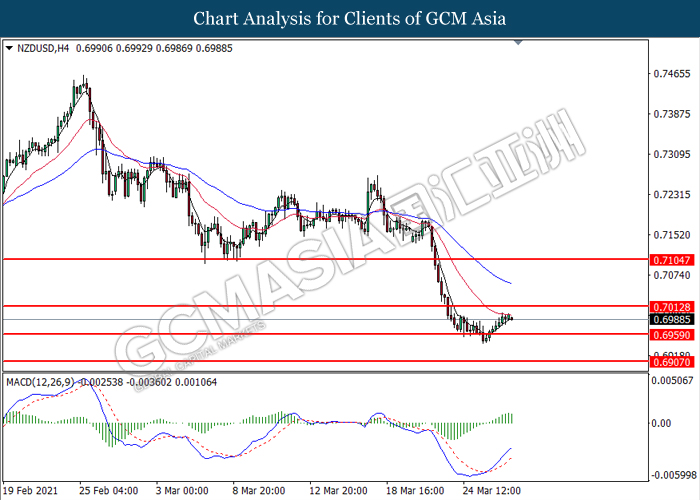The image size is (700, 500).
Task: Click the Chart Analysis for Clients of GCM Asia title
Action: 350,19
